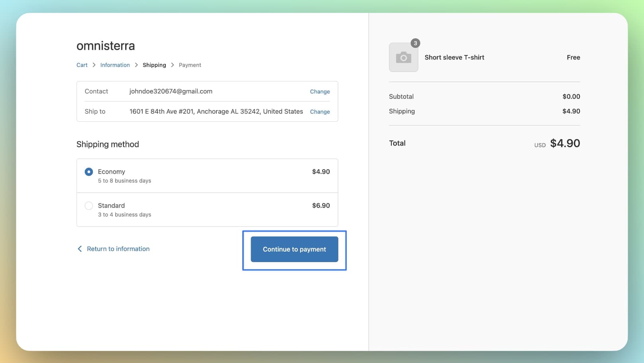Click the Payment breadcrumb label
This screenshot has height=363, width=644.
[x=190, y=65]
